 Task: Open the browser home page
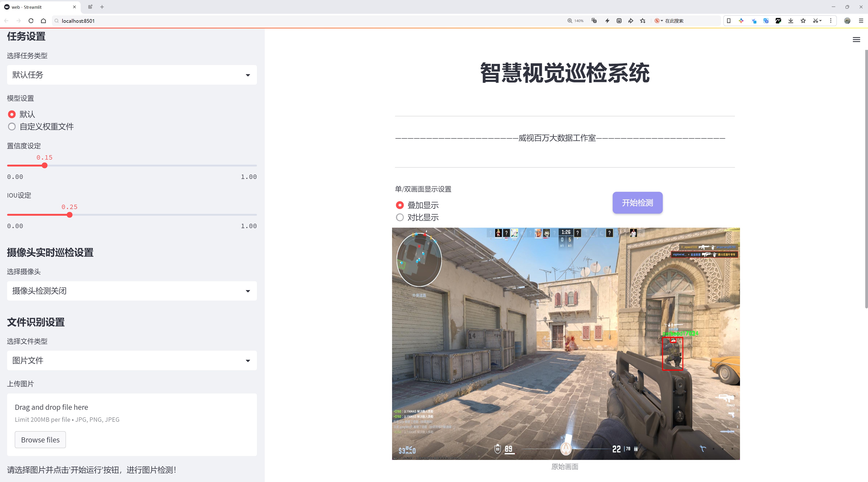click(43, 21)
